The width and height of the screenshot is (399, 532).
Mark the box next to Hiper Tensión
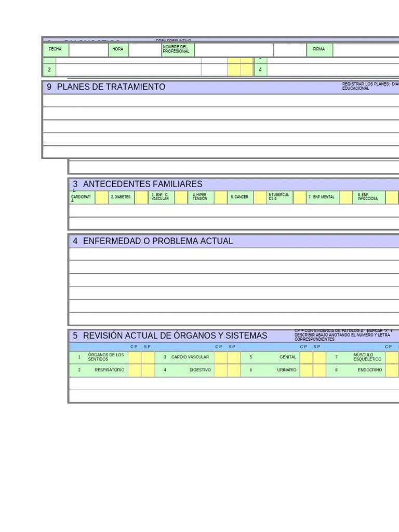(220, 197)
